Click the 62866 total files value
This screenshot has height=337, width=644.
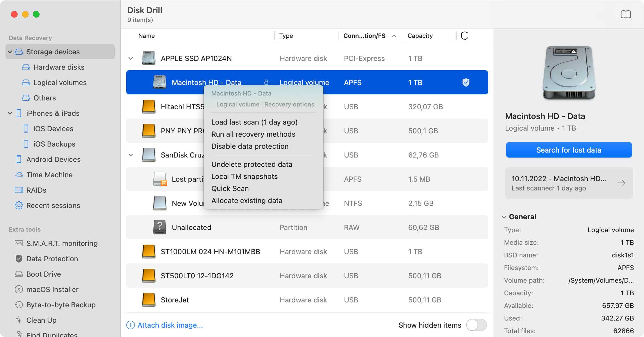[x=623, y=331]
